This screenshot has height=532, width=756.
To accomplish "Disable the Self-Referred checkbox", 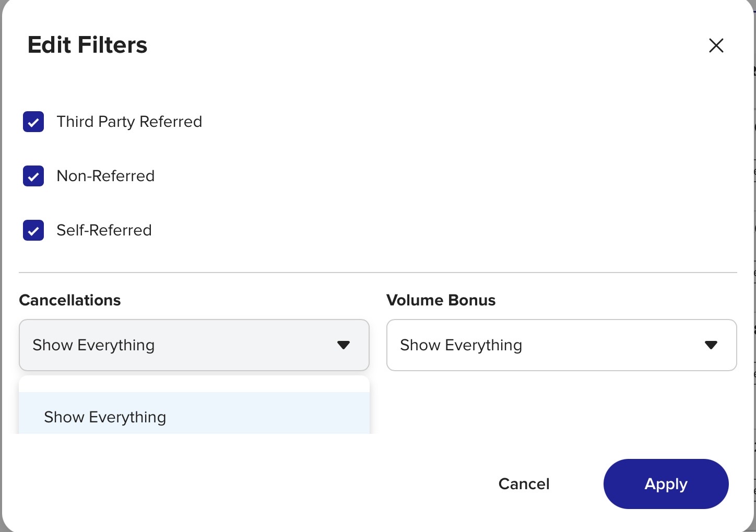I will pyautogui.click(x=33, y=230).
